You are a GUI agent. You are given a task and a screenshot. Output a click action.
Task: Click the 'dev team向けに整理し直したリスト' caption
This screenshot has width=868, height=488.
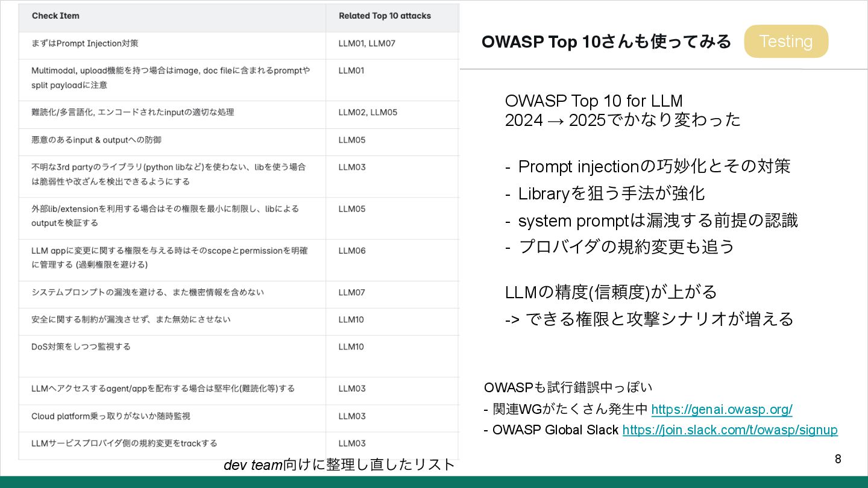(x=339, y=465)
